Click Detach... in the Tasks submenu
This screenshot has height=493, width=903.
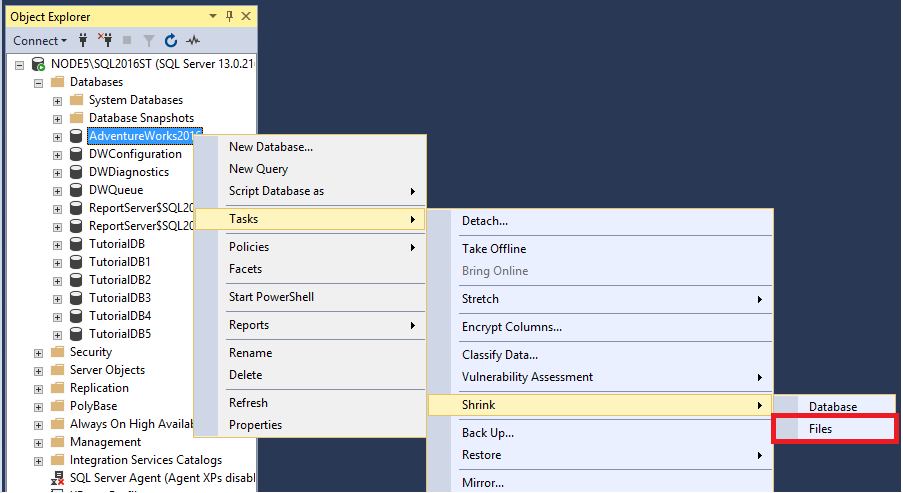[x=485, y=221]
